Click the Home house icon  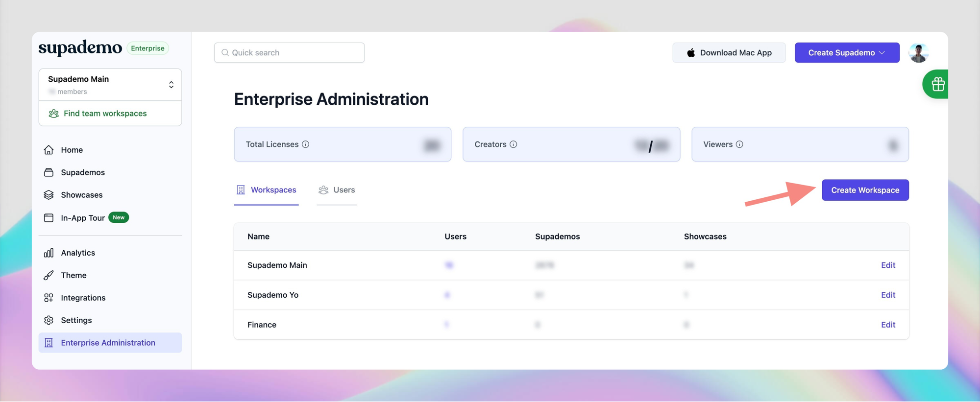[x=49, y=150]
